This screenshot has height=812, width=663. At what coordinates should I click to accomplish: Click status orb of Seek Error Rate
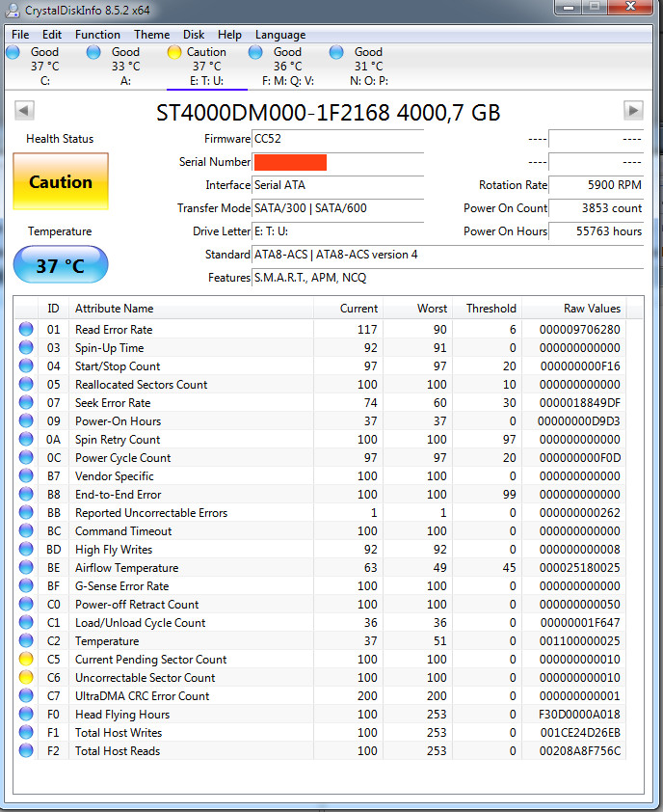click(x=26, y=402)
